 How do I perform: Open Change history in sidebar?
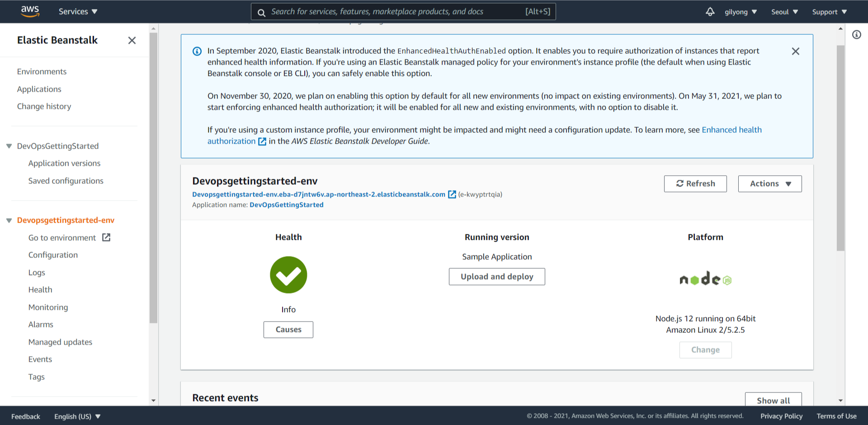(44, 106)
